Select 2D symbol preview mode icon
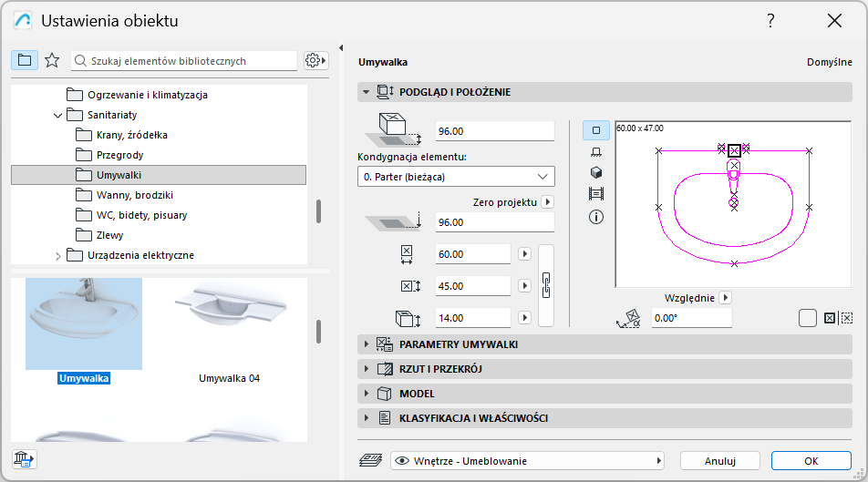Image resolution: width=868 pixels, height=482 pixels. point(596,131)
